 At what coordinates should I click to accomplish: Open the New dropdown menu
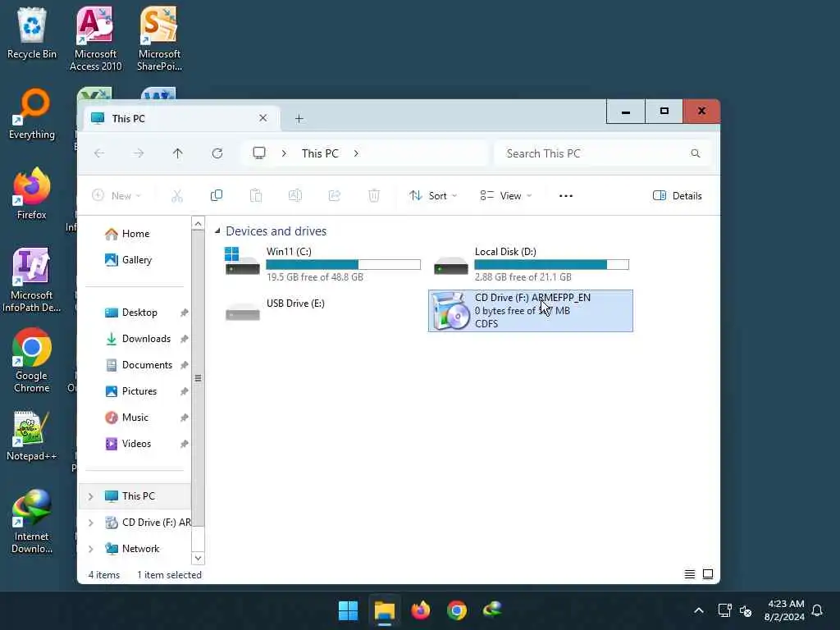click(116, 196)
